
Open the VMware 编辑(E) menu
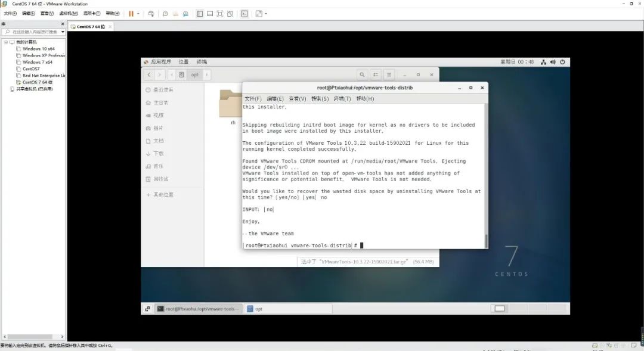tap(29, 14)
